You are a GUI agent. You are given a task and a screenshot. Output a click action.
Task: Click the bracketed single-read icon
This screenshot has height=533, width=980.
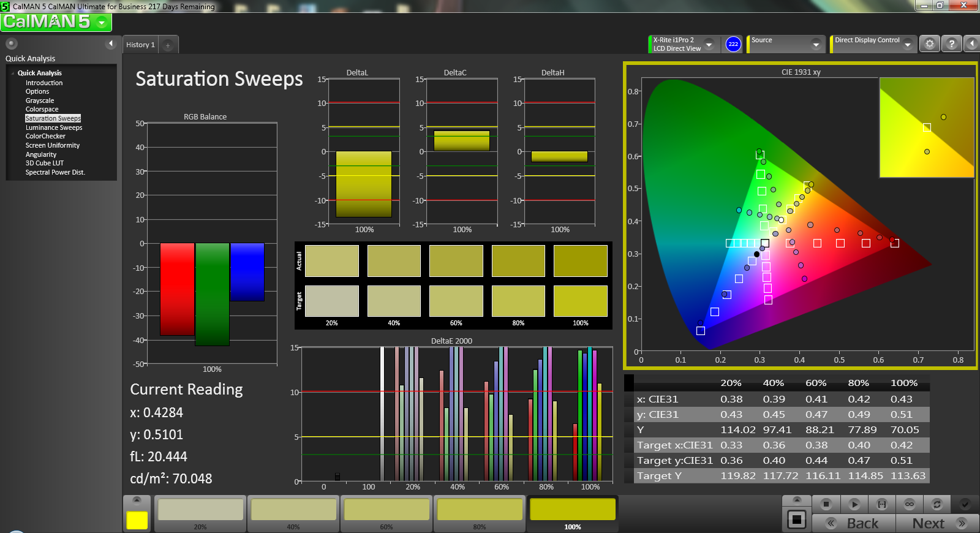tap(882, 504)
